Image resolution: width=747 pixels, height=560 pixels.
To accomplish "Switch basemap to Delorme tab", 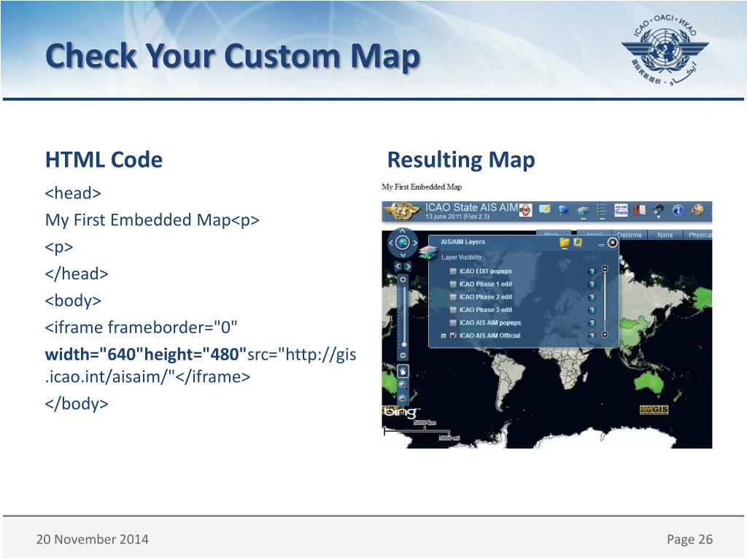I will [x=630, y=235].
